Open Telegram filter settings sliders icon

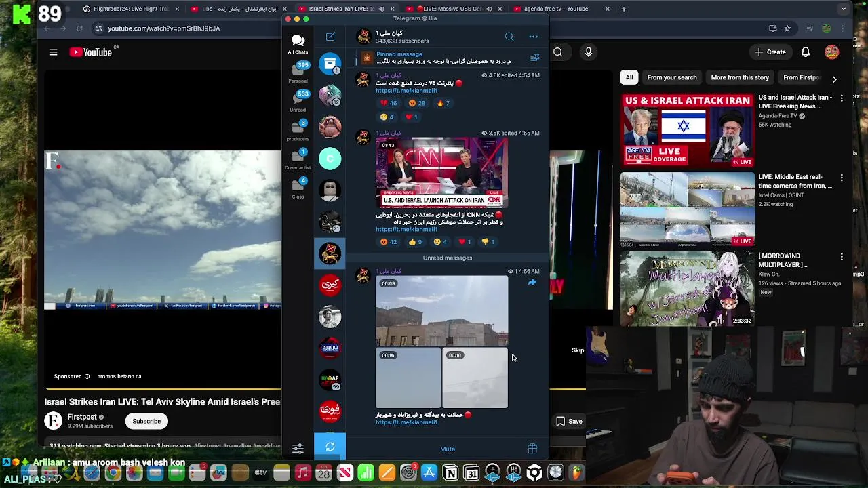pyautogui.click(x=298, y=448)
